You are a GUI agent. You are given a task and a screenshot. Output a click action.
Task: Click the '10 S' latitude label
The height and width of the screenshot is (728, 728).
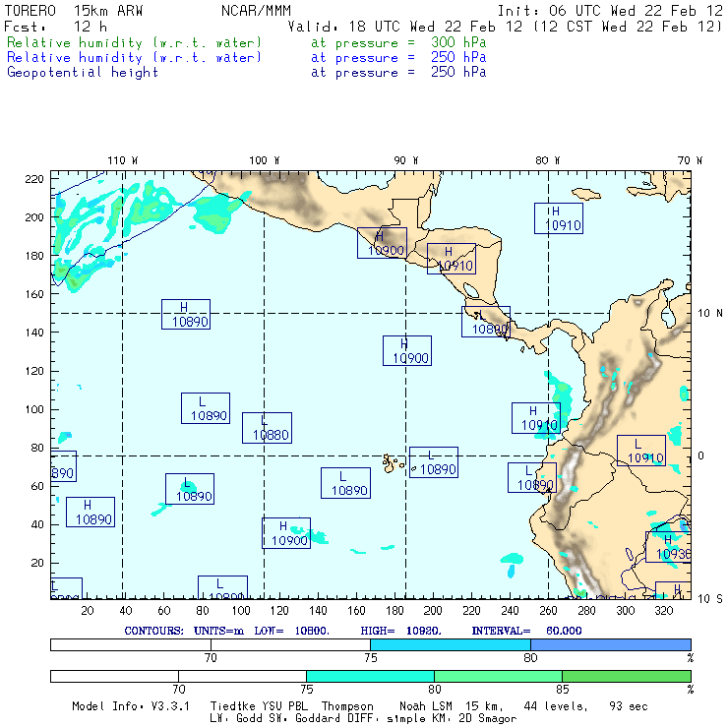point(710,599)
